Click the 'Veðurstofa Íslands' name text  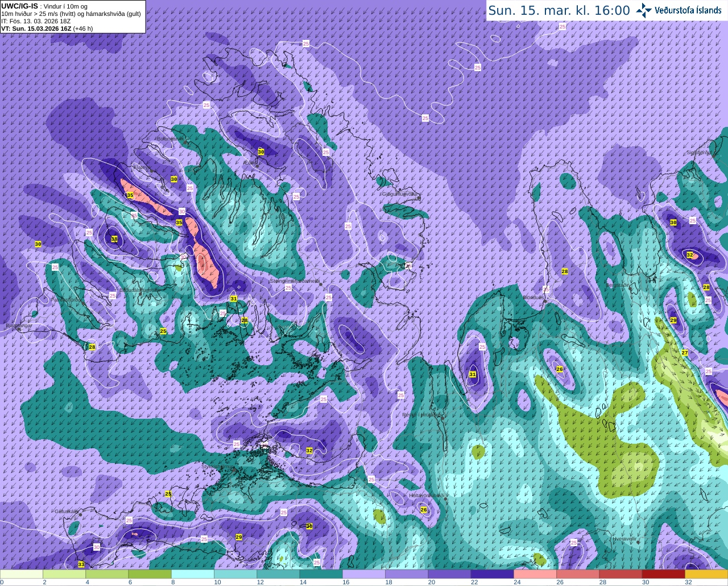[x=688, y=10]
